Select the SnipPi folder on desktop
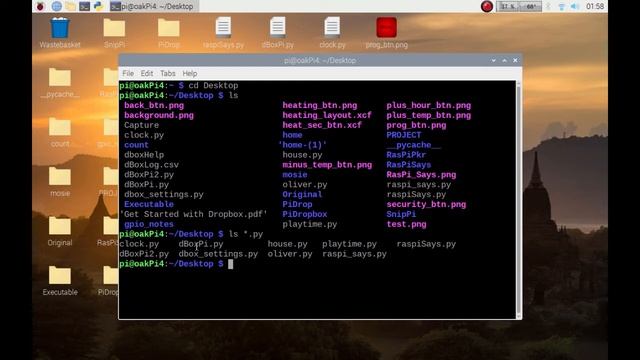This screenshot has height=360, width=640. [114, 33]
